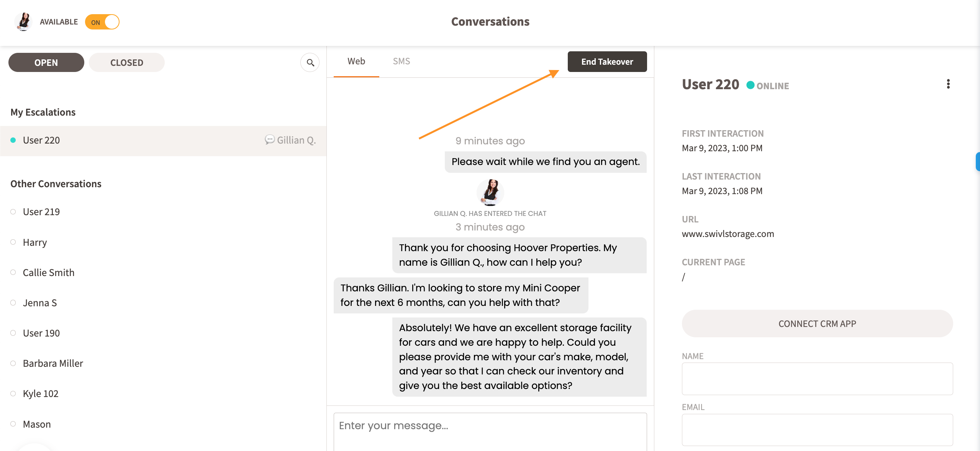Open the User 219 conversation
This screenshot has height=451, width=980.
41,212
